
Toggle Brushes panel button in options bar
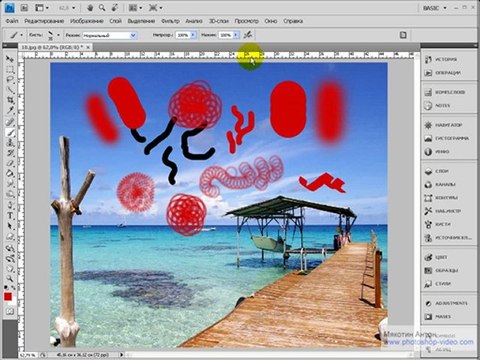pyautogui.click(x=403, y=35)
